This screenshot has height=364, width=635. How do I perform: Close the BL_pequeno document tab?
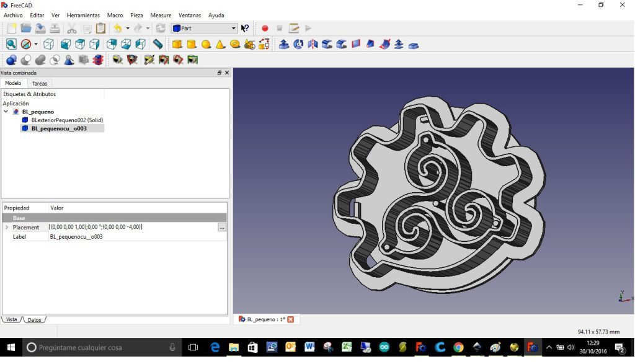[290, 319]
